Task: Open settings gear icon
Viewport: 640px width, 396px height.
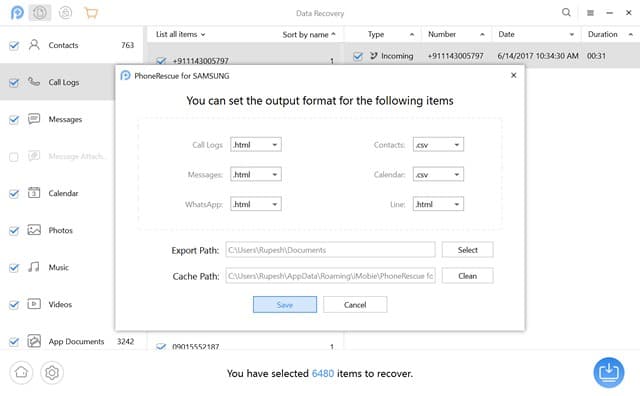Action: (x=52, y=372)
